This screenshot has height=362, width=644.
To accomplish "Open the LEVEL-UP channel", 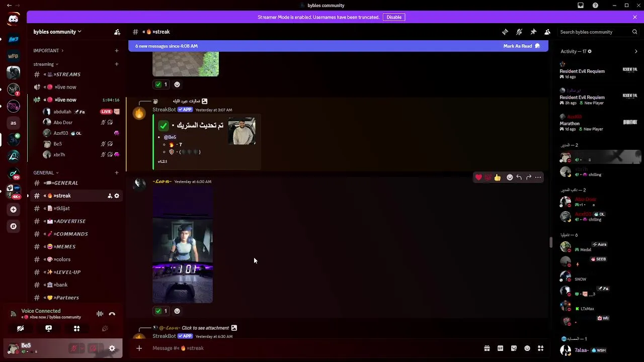I will (75, 272).
